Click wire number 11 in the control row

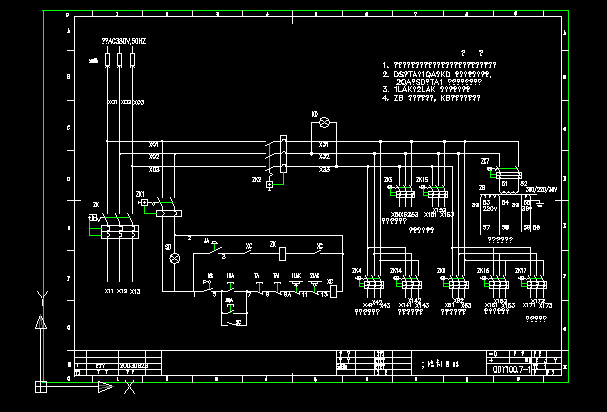tap(304, 295)
